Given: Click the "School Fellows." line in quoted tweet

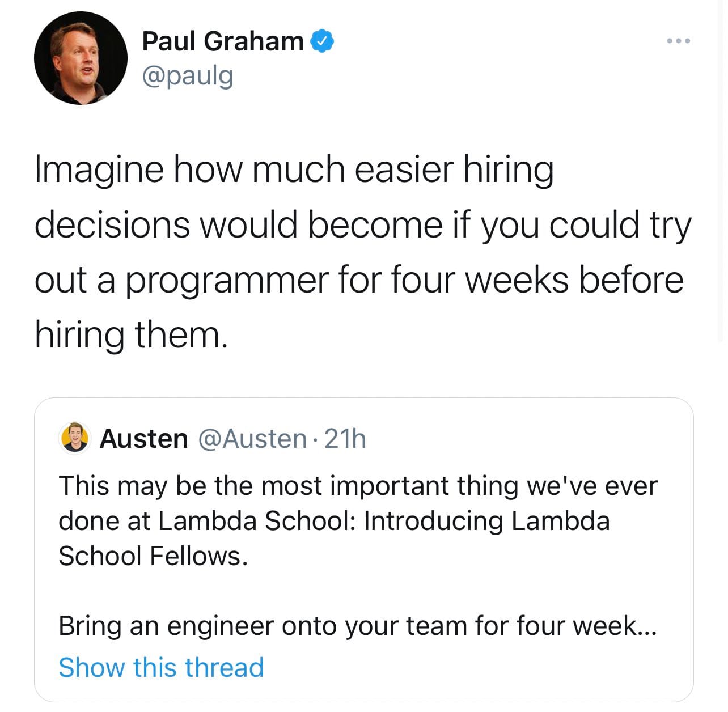Looking at the screenshot, I should [153, 556].
